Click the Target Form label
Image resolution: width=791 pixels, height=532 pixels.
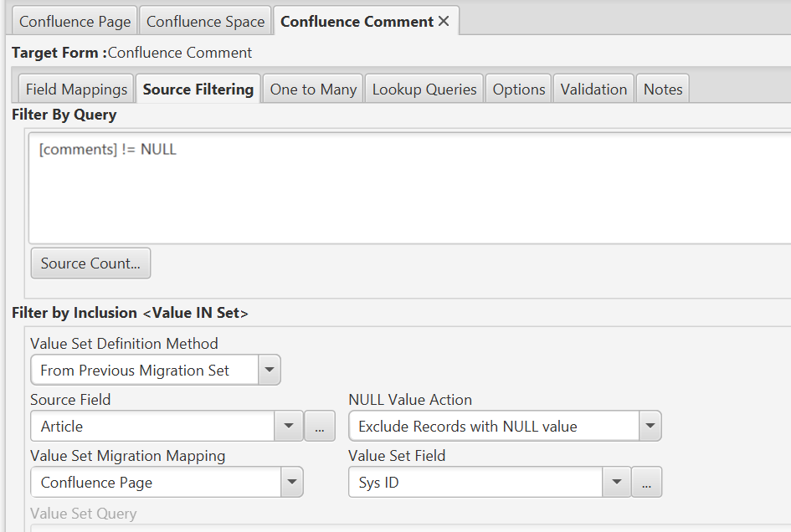(x=59, y=53)
